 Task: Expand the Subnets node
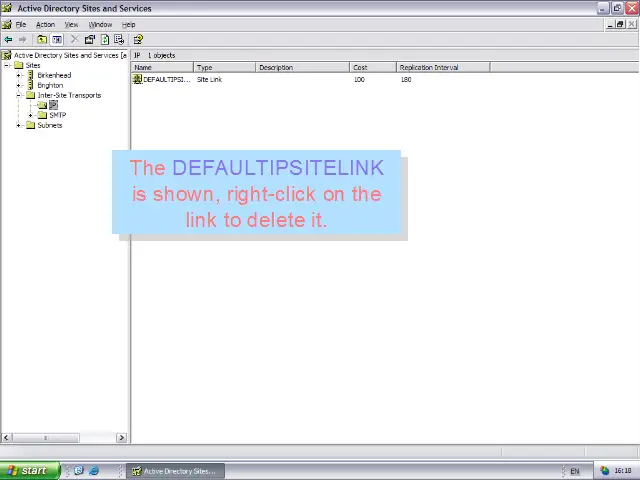point(18,125)
